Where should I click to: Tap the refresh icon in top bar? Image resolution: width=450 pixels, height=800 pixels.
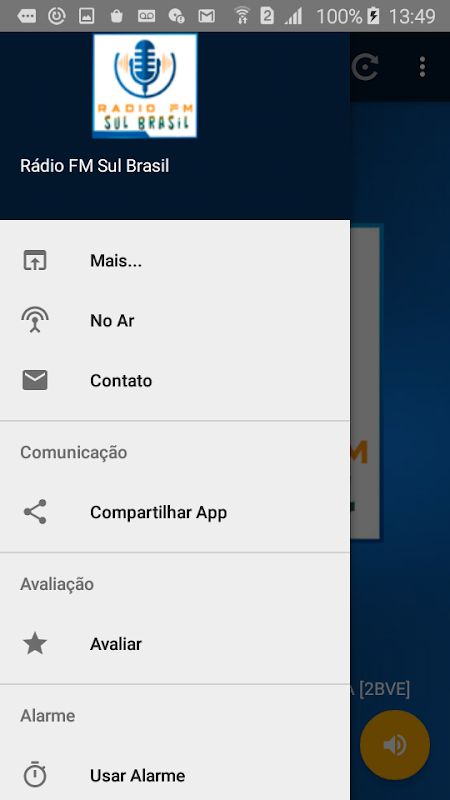(x=366, y=67)
